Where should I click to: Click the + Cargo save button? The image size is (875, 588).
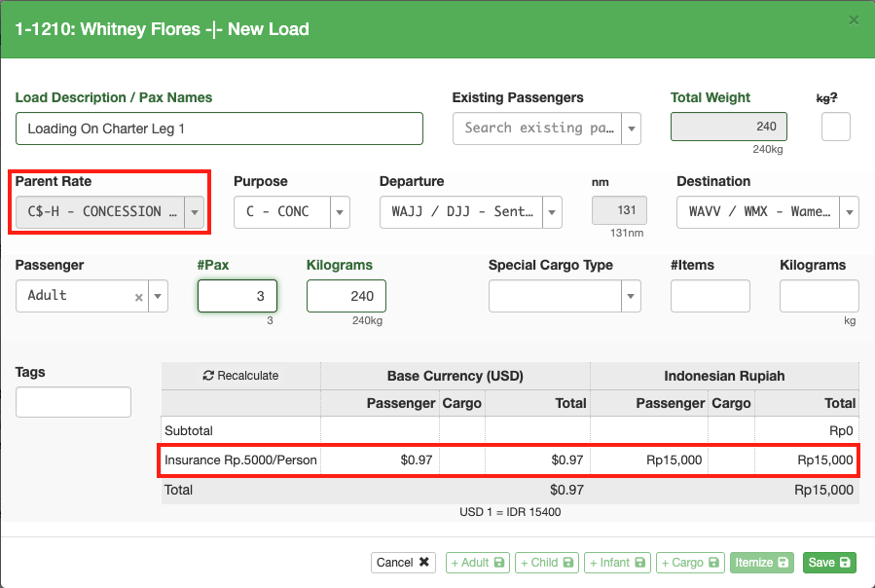(x=690, y=563)
